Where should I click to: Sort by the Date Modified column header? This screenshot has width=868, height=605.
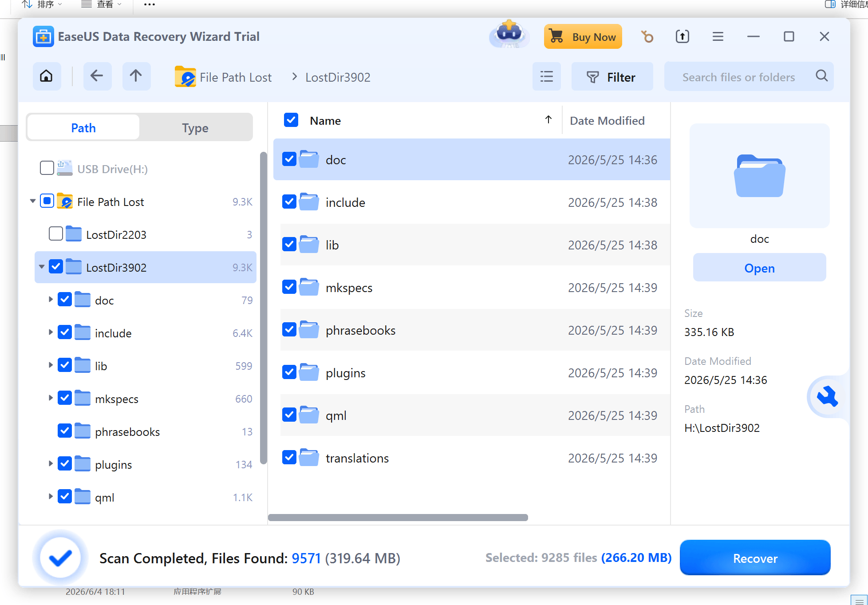(x=607, y=121)
